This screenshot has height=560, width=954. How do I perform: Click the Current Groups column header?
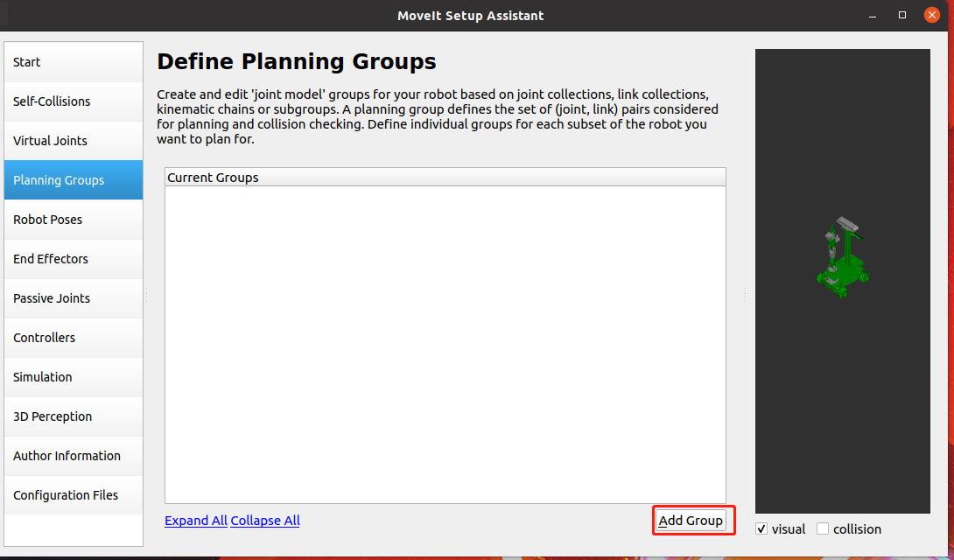point(445,178)
